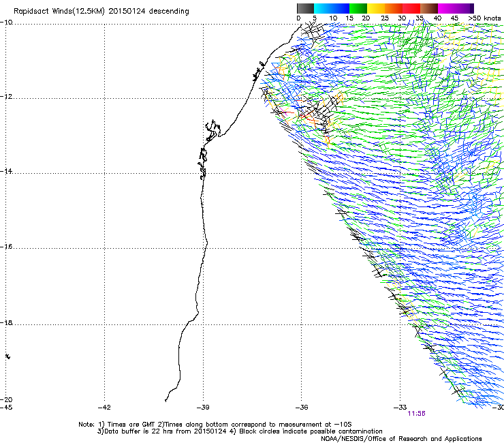Click the '20' label under color scale

(x=366, y=18)
